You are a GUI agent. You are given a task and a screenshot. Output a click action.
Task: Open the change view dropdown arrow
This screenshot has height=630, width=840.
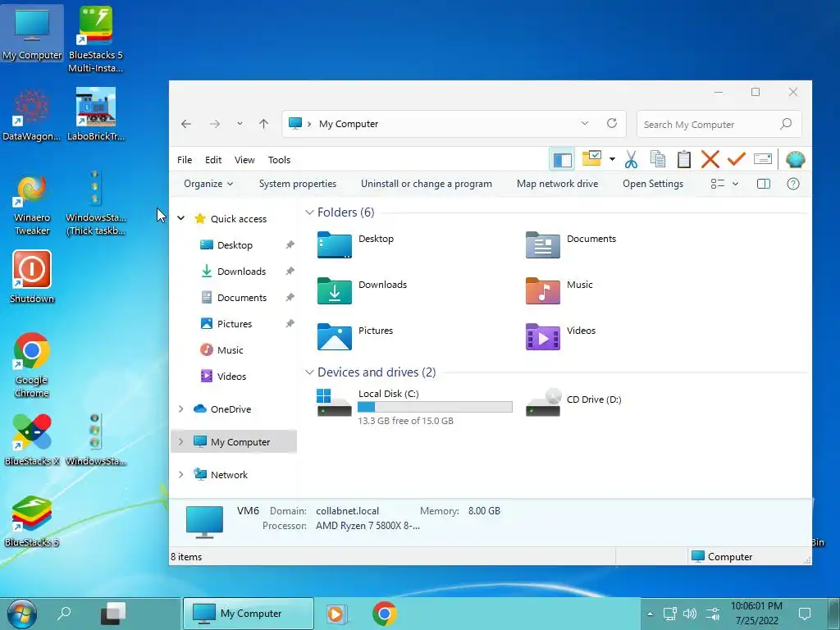click(736, 184)
